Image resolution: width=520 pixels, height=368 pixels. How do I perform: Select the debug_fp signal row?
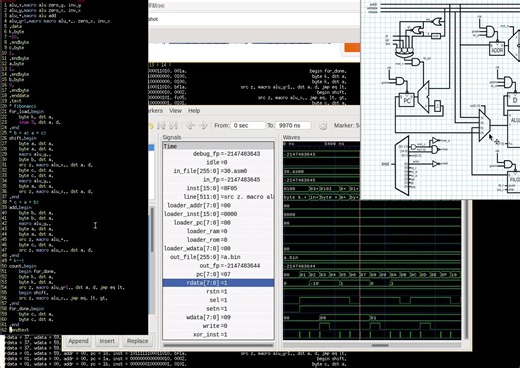tap(218, 154)
